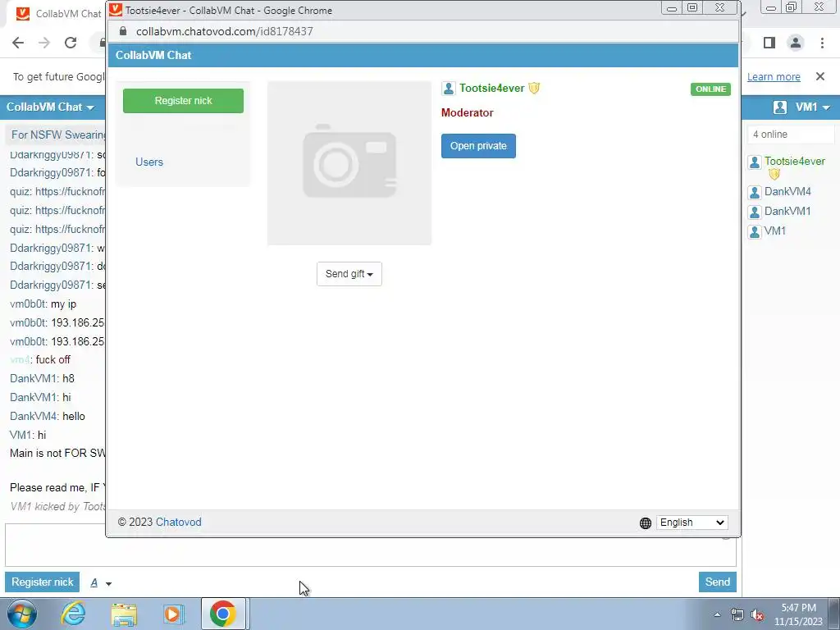Open the VM1 user dropdown in chat header
Screen dimensions: 840x630
tap(812, 107)
